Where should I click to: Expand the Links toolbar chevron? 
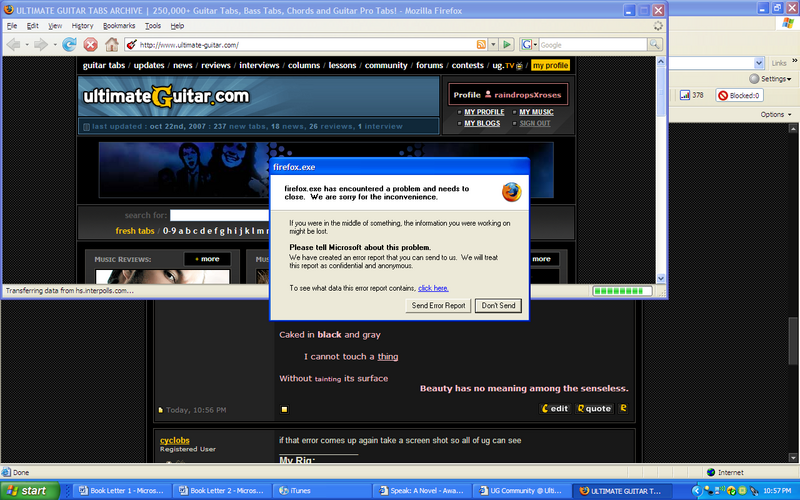point(794,61)
